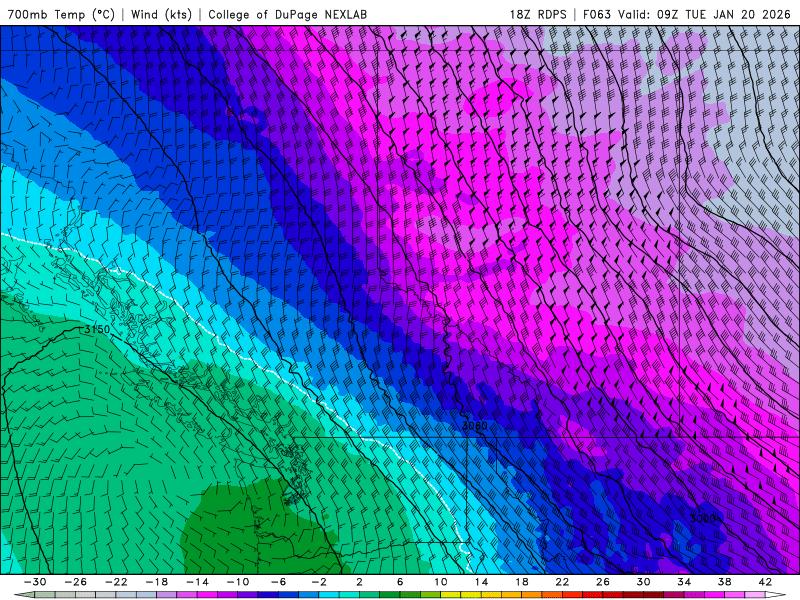Click the '-18' colorbar scale label

pyautogui.click(x=157, y=582)
